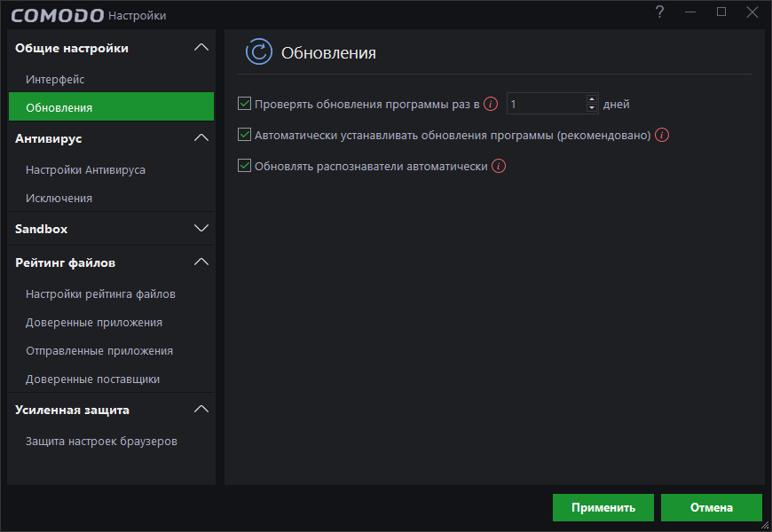
Task: Collapse the Общие настройки section
Action: click(x=202, y=47)
